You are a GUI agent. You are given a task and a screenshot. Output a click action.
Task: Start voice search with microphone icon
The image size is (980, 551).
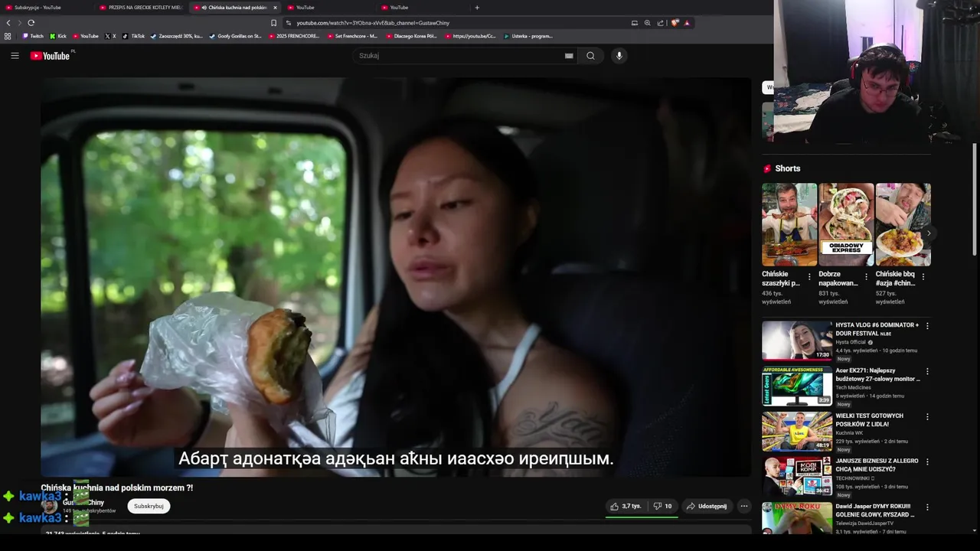click(619, 55)
